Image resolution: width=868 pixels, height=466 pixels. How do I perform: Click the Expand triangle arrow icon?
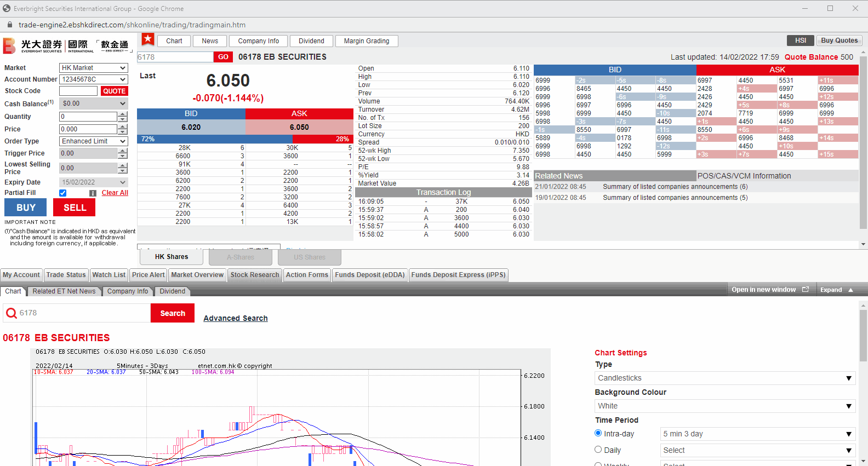[851, 290]
